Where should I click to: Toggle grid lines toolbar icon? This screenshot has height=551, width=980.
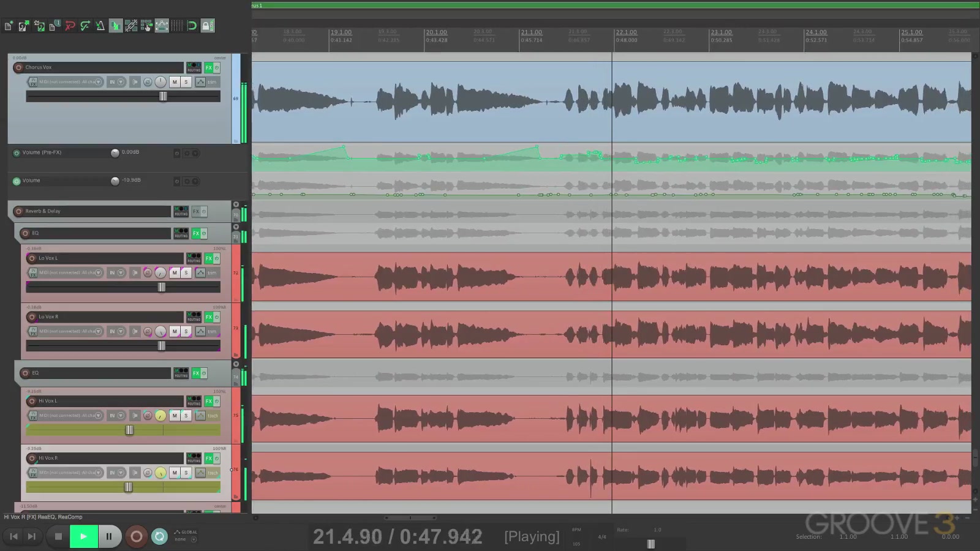177,26
